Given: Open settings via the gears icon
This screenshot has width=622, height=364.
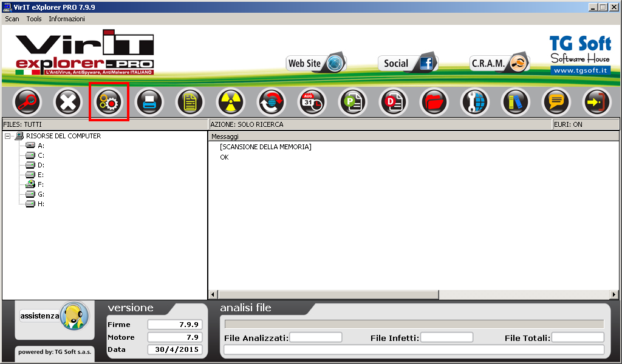Looking at the screenshot, I should [109, 102].
